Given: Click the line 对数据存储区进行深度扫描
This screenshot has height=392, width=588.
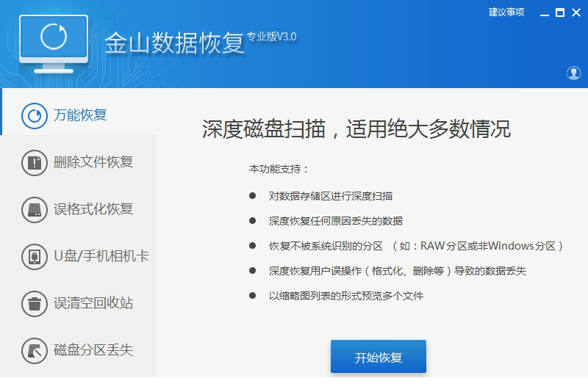Looking at the screenshot, I should [x=331, y=196].
